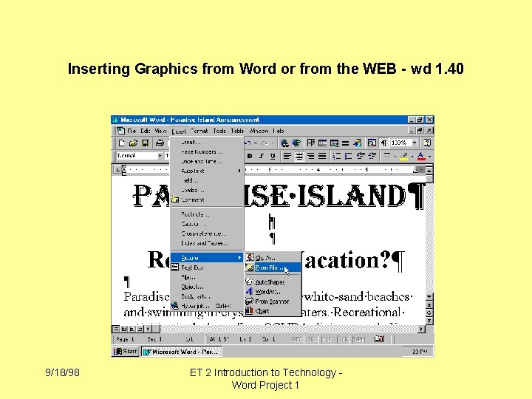The image size is (532, 399).
Task: Choose From File in Picture submenu
Action: click(x=273, y=267)
